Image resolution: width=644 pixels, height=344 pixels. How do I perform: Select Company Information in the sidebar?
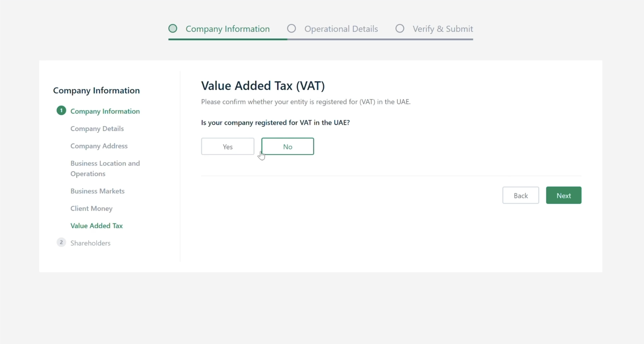(x=105, y=111)
